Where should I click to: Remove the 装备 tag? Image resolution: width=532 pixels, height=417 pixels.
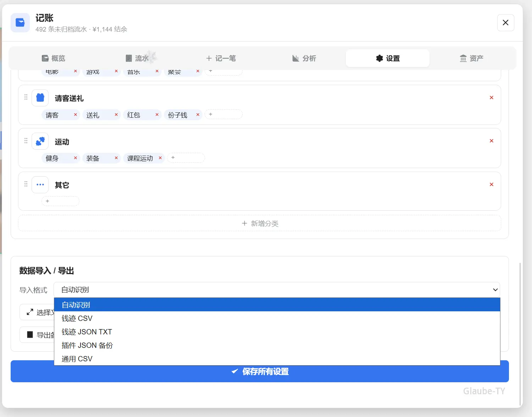tap(116, 158)
